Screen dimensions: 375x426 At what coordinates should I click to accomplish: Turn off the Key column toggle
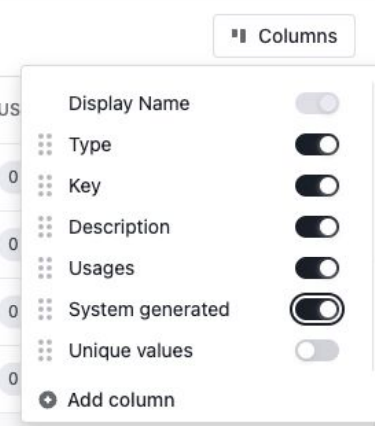[x=317, y=186]
